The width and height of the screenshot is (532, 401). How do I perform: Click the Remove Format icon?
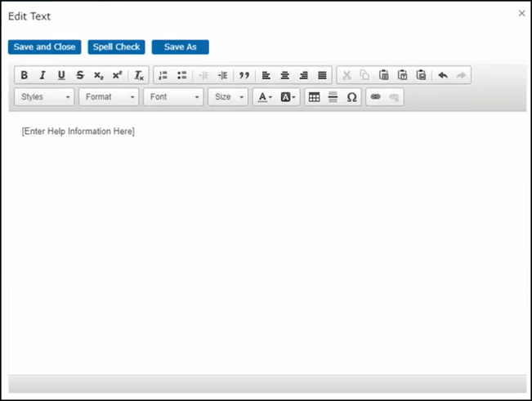(x=139, y=75)
